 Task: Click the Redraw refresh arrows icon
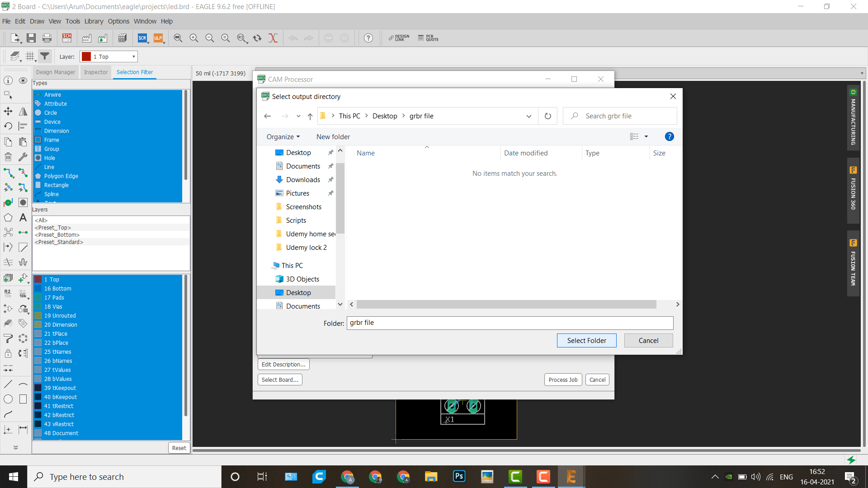[x=257, y=38]
